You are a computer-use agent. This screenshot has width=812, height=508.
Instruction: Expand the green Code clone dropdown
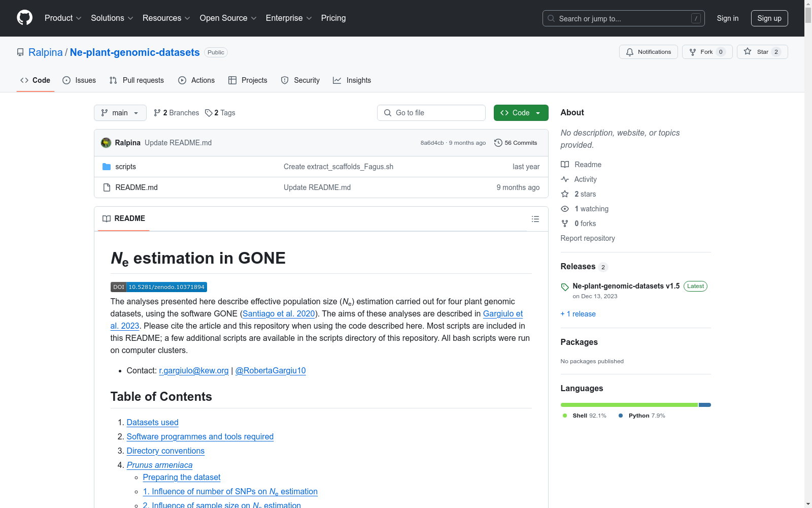[x=521, y=113]
